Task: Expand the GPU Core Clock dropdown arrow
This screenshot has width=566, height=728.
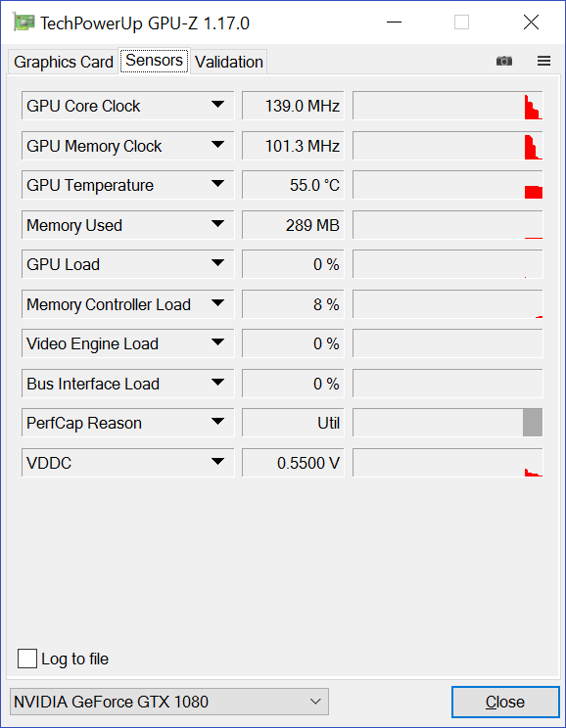Action: click(x=217, y=105)
